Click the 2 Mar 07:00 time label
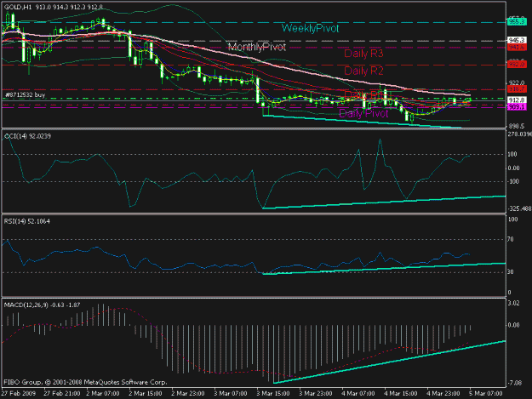The image size is (532, 399). click(103, 393)
